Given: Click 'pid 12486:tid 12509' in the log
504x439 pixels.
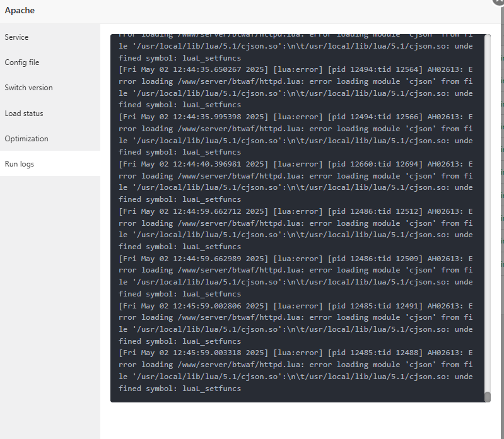Looking at the screenshot, I should pyautogui.click(x=375, y=259).
